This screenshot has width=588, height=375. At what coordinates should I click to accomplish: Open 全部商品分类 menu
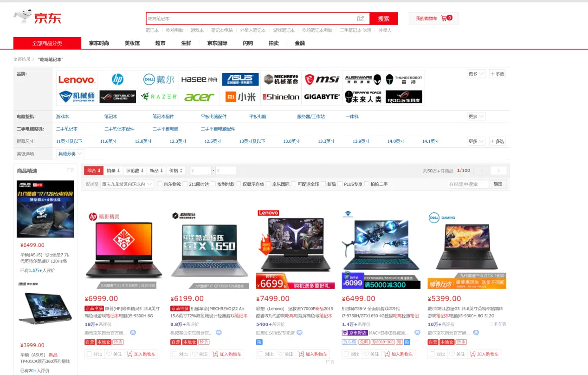coord(47,43)
